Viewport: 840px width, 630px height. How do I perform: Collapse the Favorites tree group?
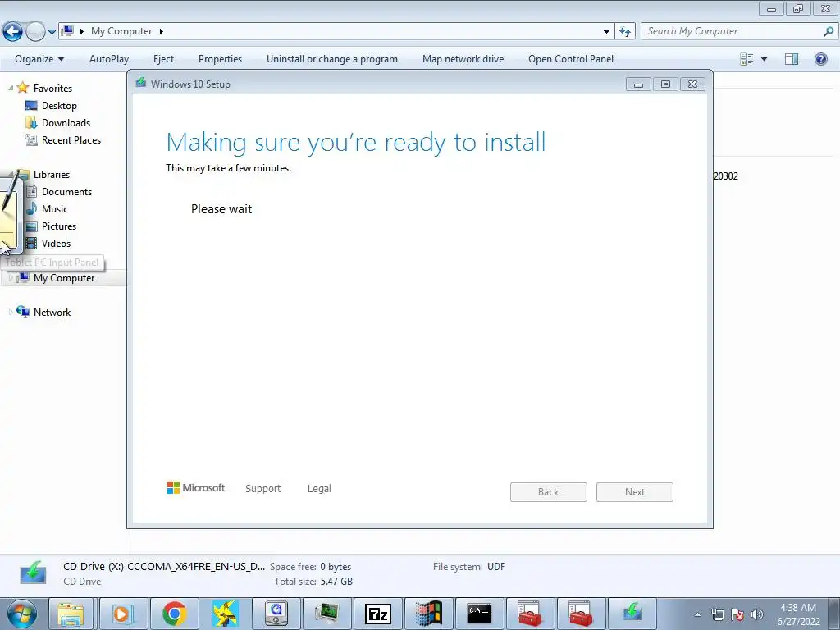11,88
